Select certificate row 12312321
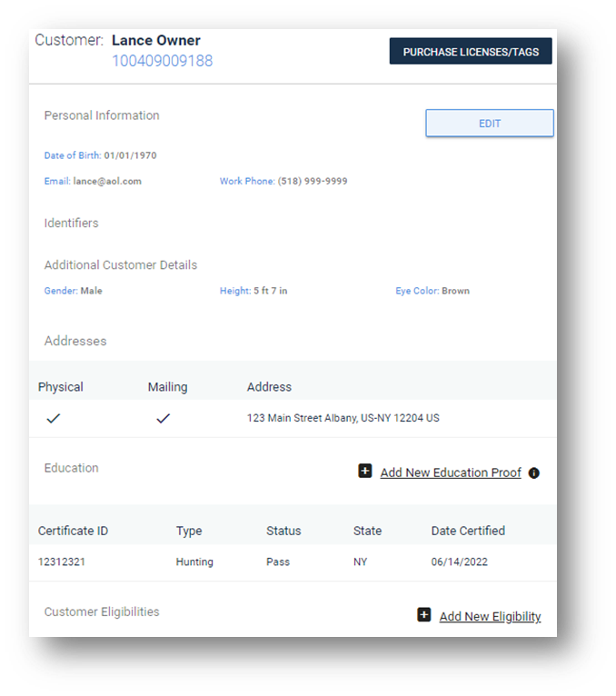 (x=62, y=562)
